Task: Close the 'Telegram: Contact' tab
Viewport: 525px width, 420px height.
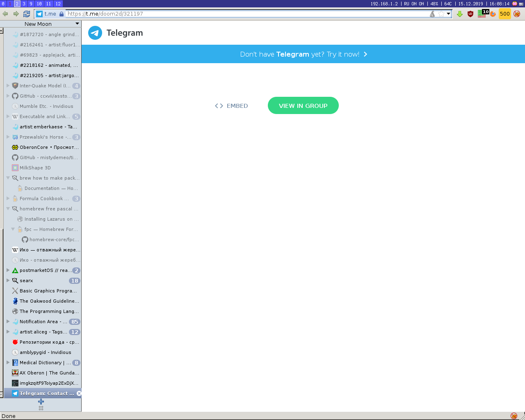Action: tap(79, 393)
